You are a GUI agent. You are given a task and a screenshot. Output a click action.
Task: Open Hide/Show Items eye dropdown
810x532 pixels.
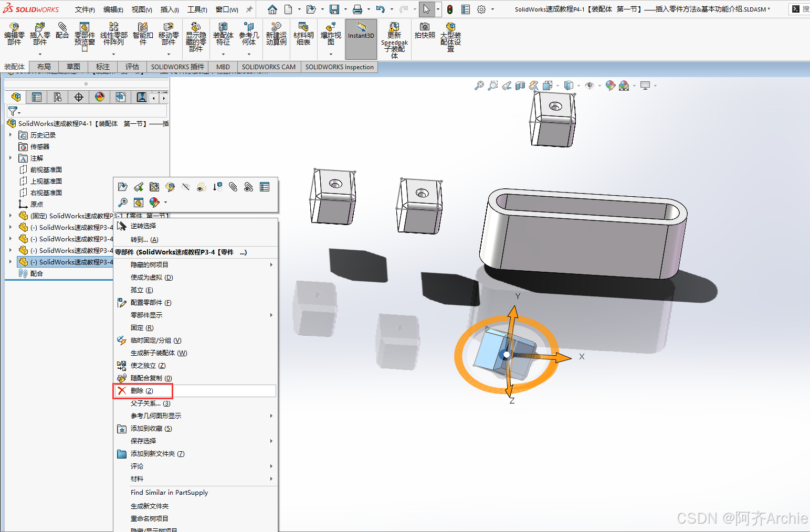tap(599, 86)
